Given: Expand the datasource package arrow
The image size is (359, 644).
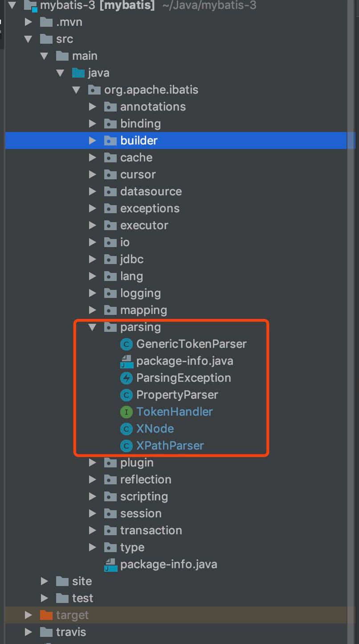Looking at the screenshot, I should [92, 191].
